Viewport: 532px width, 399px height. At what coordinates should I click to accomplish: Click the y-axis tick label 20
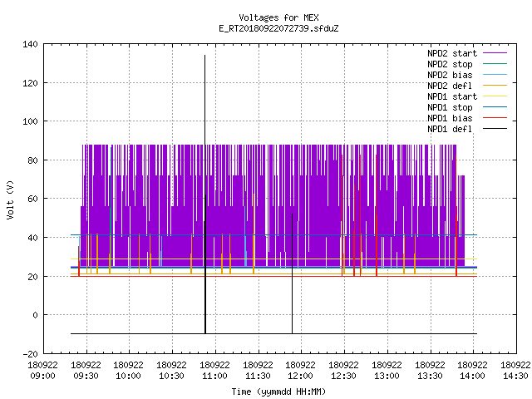(32, 277)
